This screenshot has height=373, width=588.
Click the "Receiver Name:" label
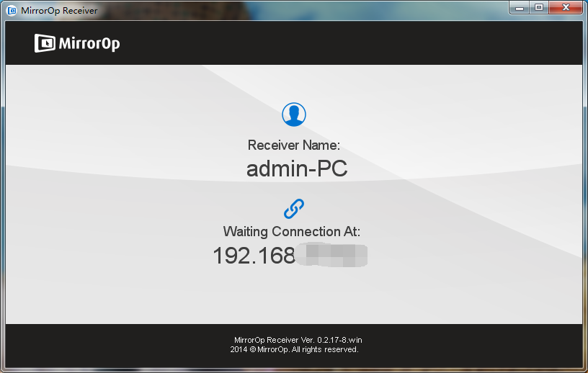click(x=293, y=145)
